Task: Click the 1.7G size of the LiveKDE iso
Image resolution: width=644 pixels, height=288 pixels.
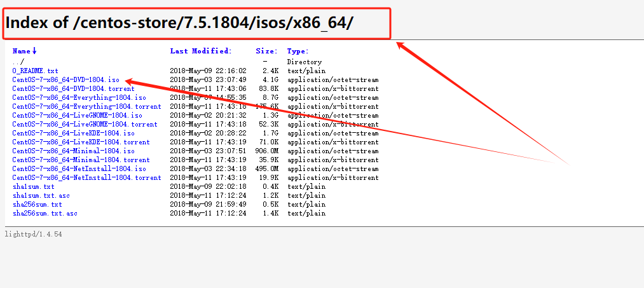Action: tap(271, 133)
